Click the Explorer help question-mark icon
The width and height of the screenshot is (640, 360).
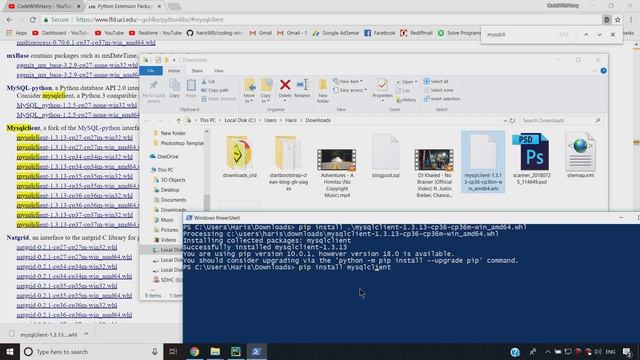603,71
